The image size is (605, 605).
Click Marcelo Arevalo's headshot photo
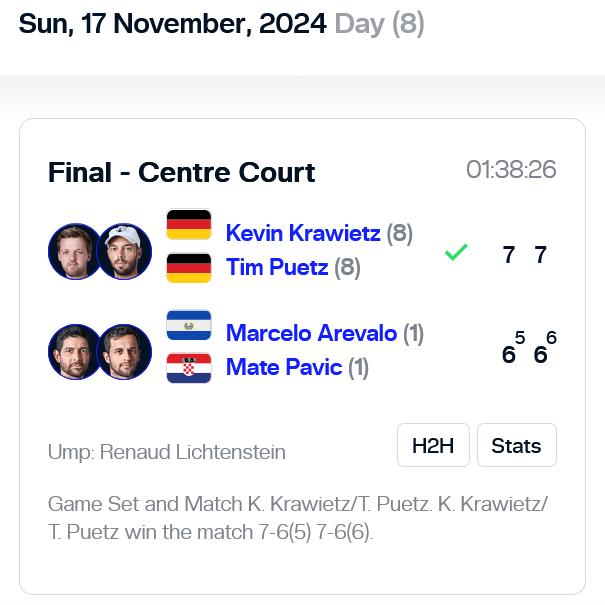click(x=73, y=352)
